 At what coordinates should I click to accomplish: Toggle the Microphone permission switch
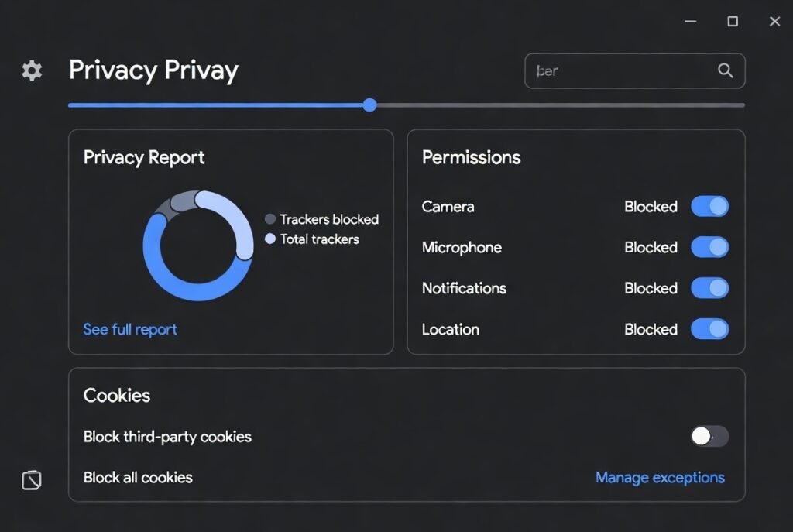point(710,248)
